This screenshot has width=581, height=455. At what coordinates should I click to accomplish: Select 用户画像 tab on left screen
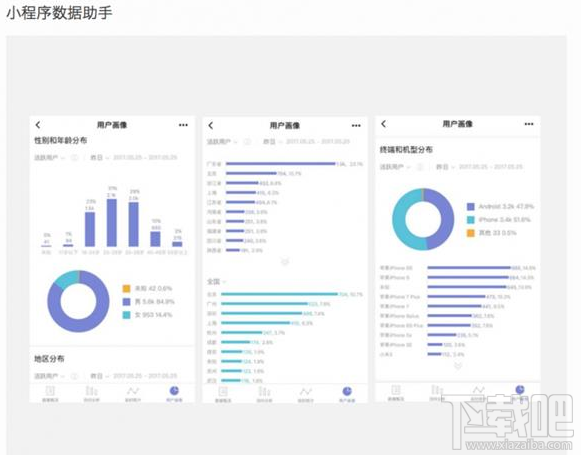click(x=174, y=394)
